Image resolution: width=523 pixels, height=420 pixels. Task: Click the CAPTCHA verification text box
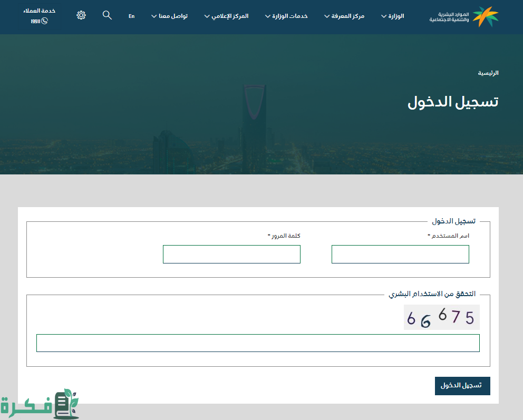[x=258, y=343]
